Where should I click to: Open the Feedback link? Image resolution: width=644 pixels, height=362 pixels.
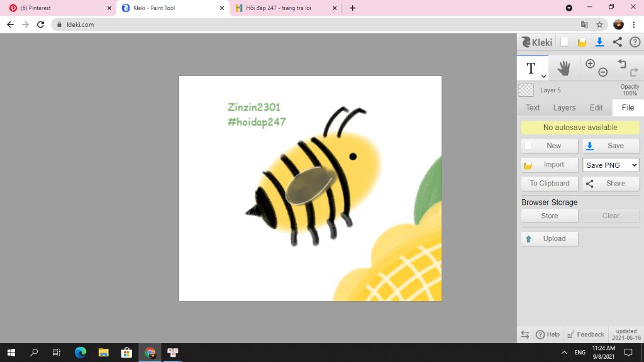coord(586,334)
